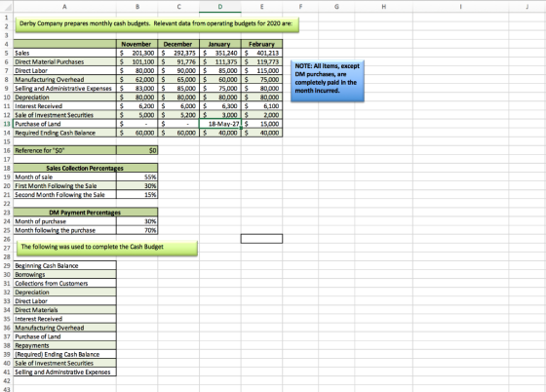Click Selling and Adminstrative Expenses in row 41
Screen dimensions: 546x392
pyautogui.click(x=64, y=372)
